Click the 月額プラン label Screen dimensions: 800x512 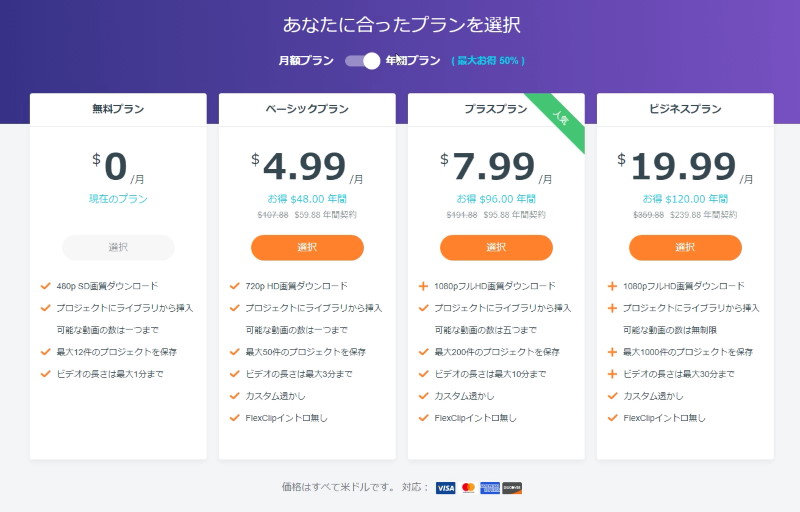306,61
